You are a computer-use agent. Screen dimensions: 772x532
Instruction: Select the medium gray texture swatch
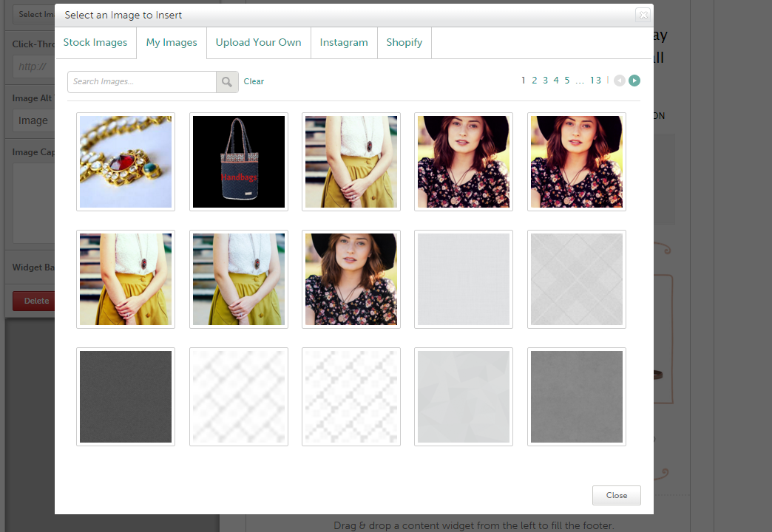[577, 397]
